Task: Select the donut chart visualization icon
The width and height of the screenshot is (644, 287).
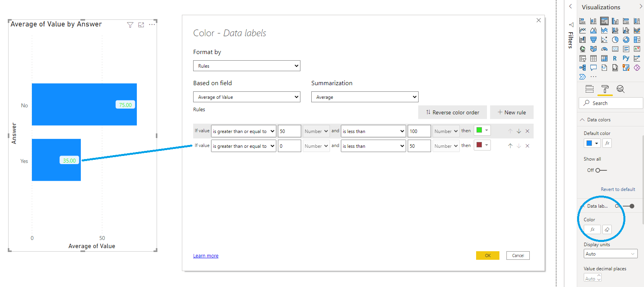Action: coord(626,40)
